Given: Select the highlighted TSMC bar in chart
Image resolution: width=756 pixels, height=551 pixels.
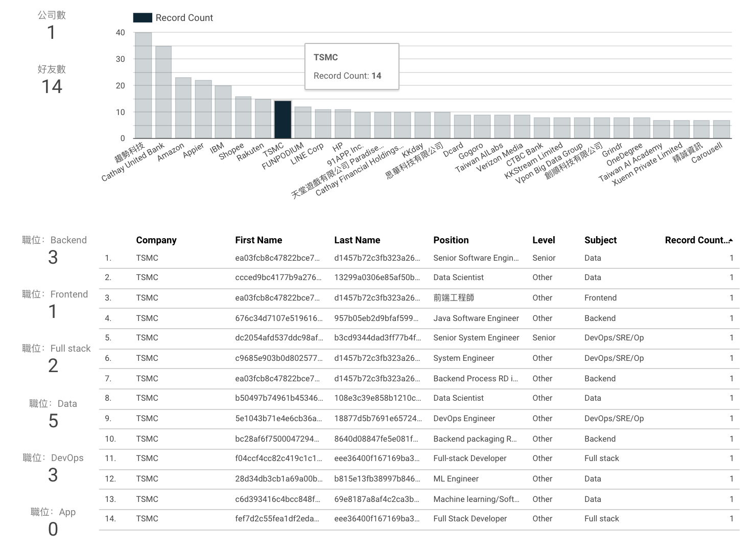Looking at the screenshot, I should coord(283,120).
